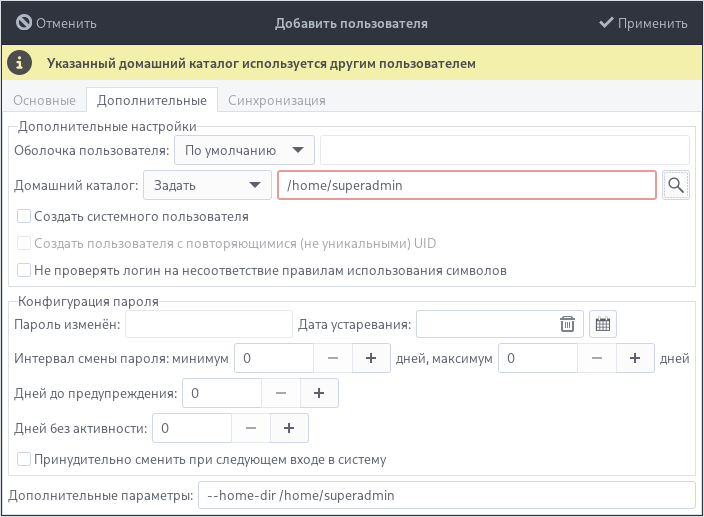The width and height of the screenshot is (704, 517).
Task: Click the magnifier icon next to home directory
Action: pos(676,185)
